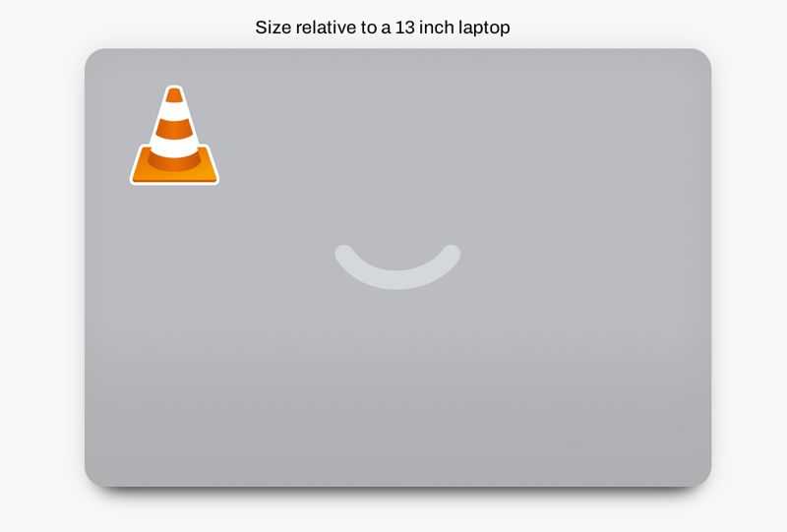Click the upper white stripe of the cone
This screenshot has height=532, width=787.
tap(174, 111)
